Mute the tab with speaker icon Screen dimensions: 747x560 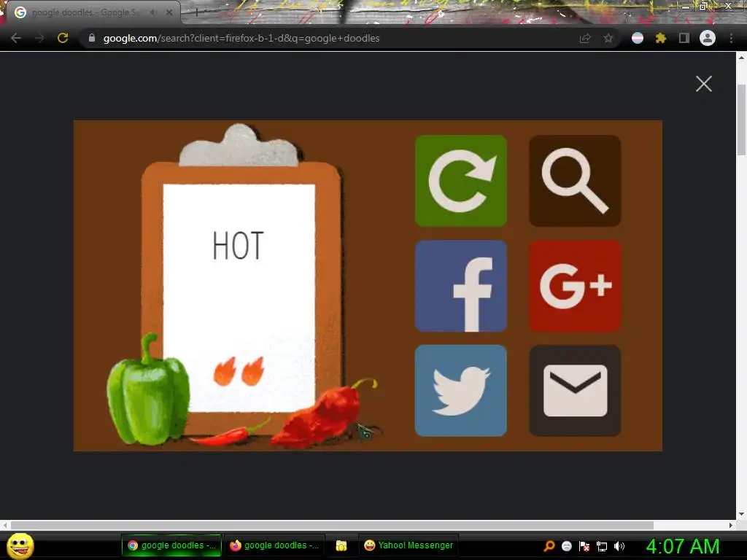click(x=153, y=12)
